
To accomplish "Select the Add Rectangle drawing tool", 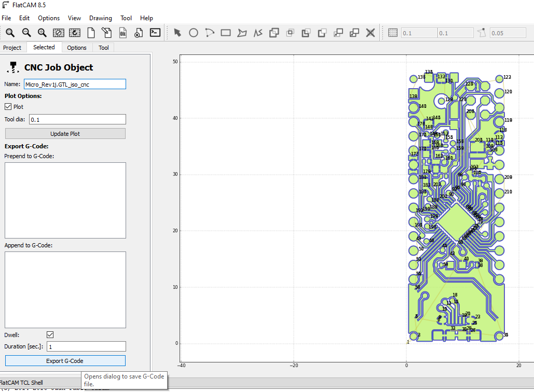I will click(x=226, y=33).
